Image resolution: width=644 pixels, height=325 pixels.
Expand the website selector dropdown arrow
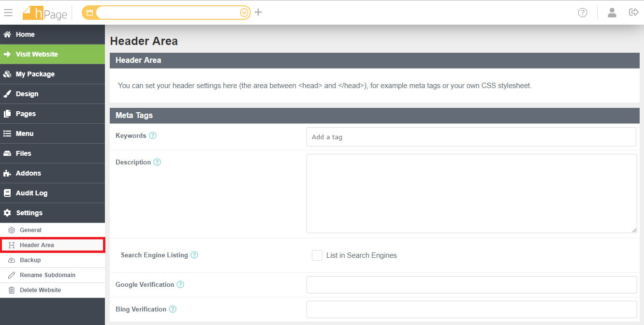click(x=245, y=13)
